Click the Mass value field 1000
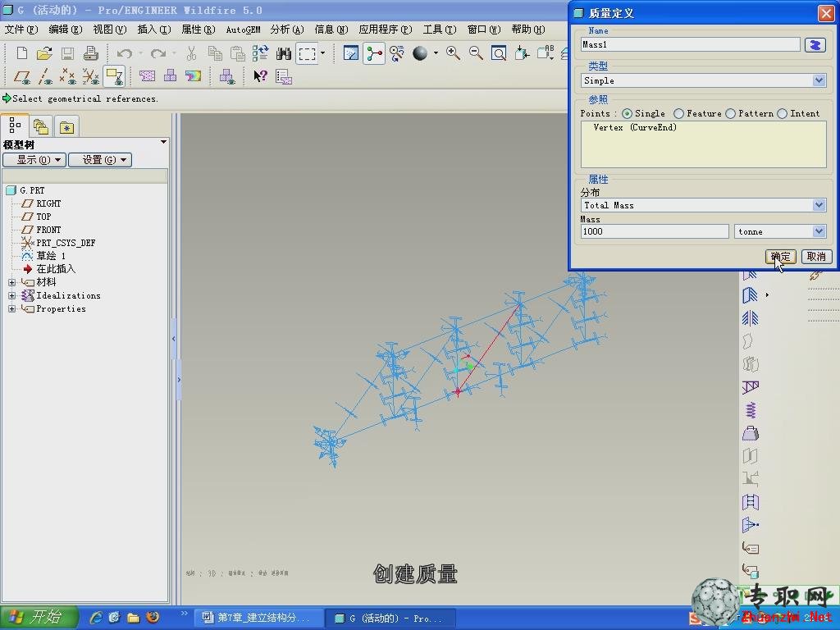Image resolution: width=840 pixels, height=630 pixels. [654, 231]
